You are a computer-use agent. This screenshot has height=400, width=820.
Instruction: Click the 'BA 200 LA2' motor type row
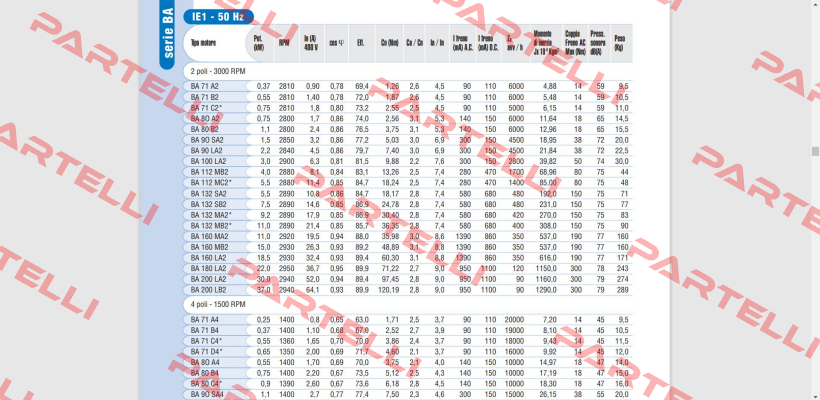click(x=408, y=279)
